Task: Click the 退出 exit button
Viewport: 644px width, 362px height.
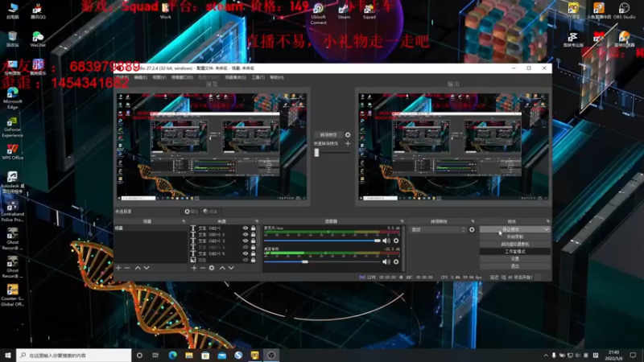Action: [515, 266]
